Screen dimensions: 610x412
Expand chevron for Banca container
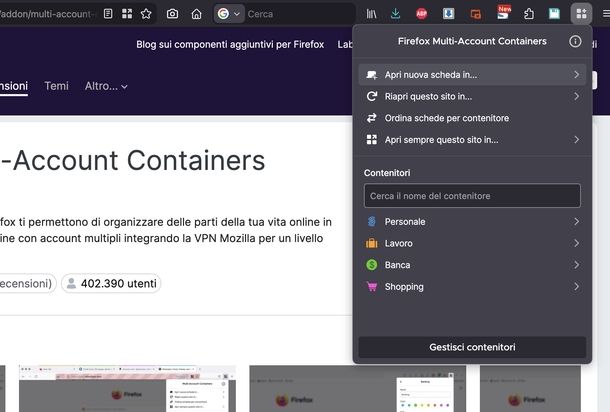577,265
